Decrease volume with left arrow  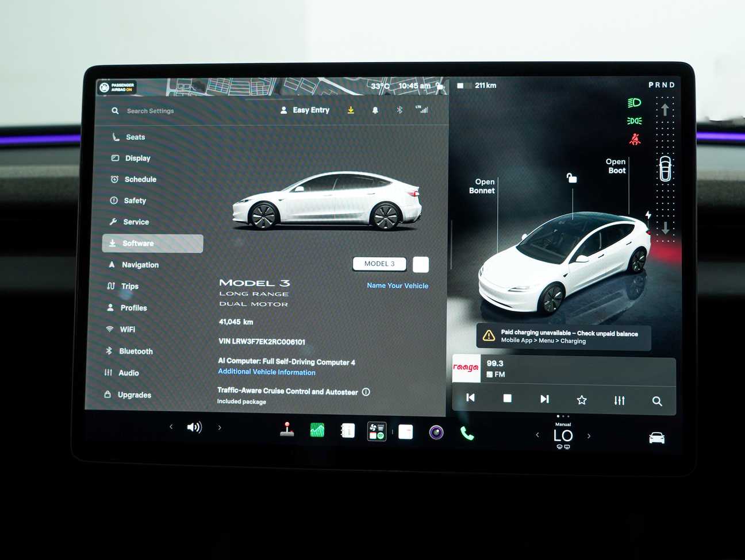click(171, 426)
